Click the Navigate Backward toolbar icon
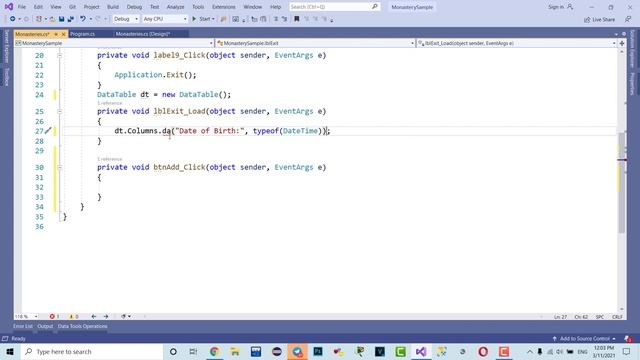 (13, 19)
